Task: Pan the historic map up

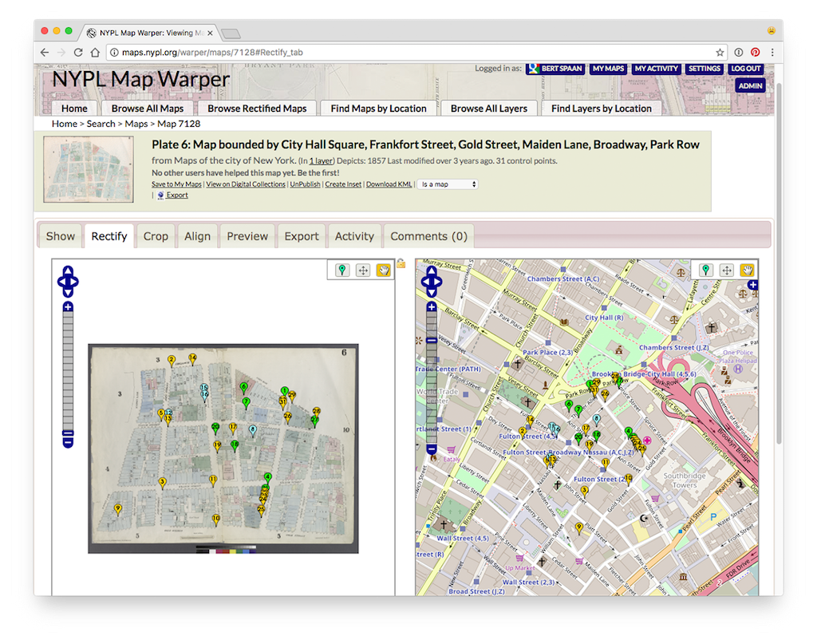Action: point(68,271)
